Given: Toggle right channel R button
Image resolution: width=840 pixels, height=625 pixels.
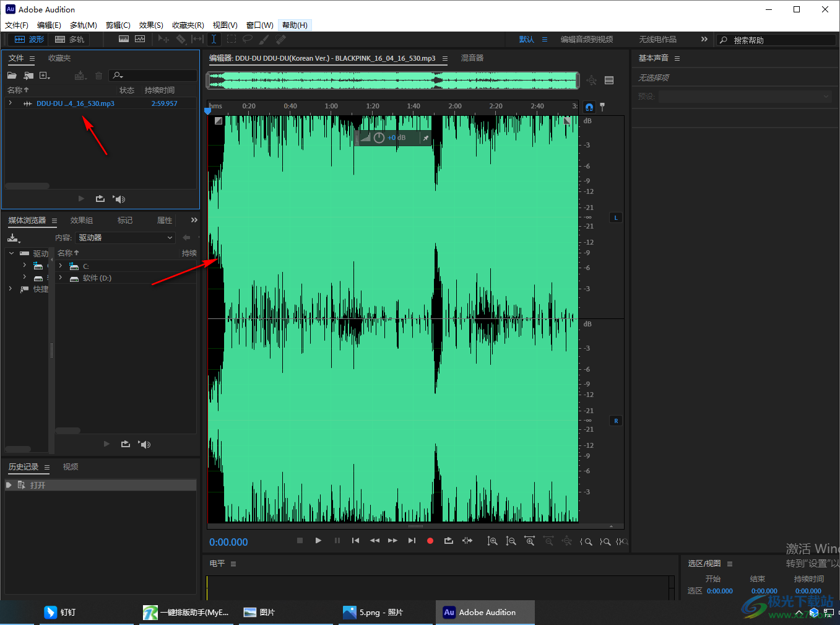Looking at the screenshot, I should 616,421.
